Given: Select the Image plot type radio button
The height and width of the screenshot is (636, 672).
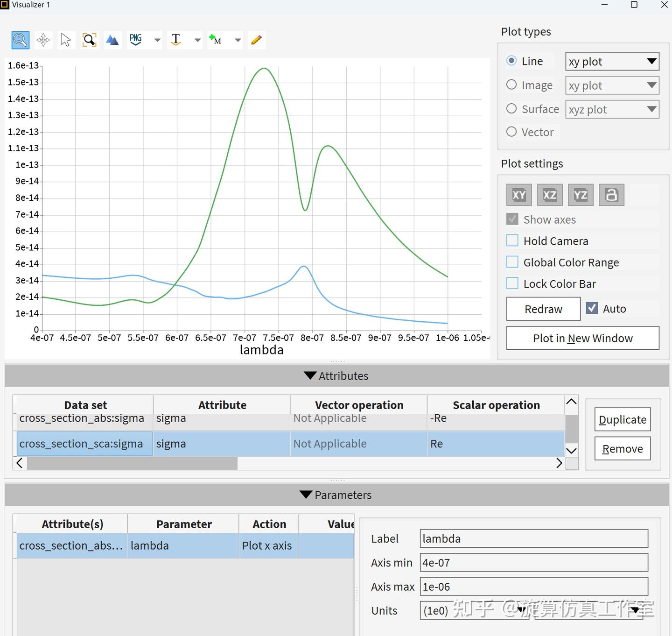Looking at the screenshot, I should click(512, 85).
